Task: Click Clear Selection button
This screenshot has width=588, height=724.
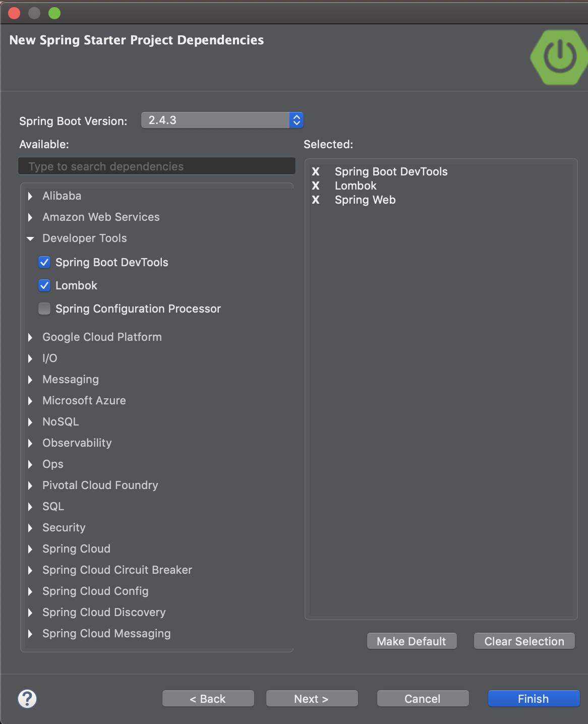Action: 524,641
